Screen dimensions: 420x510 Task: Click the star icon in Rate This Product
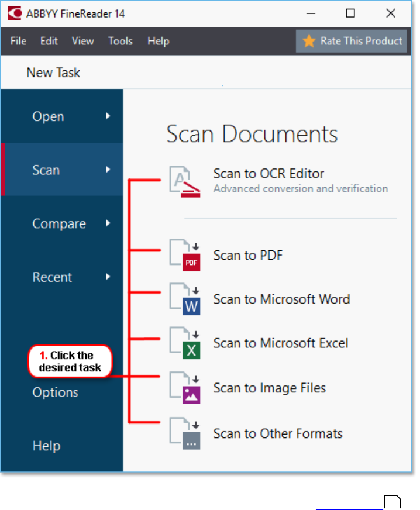[309, 41]
